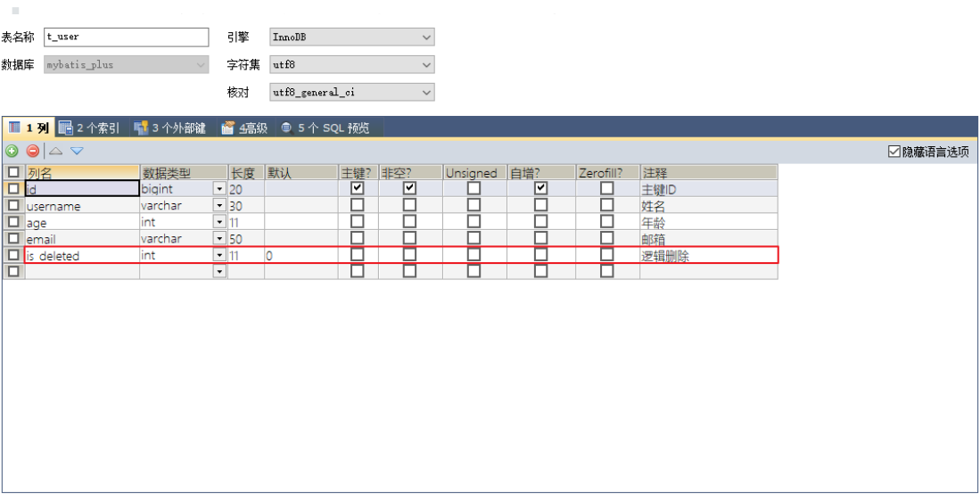This screenshot has height=494, width=980.
Task: Toggle the 隐藏语言选项 checkbox
Action: pos(894,152)
